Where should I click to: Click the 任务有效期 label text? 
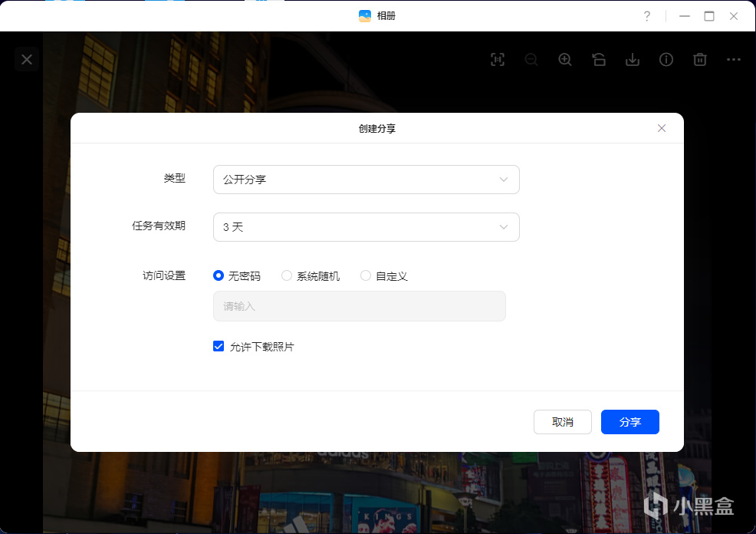click(159, 226)
